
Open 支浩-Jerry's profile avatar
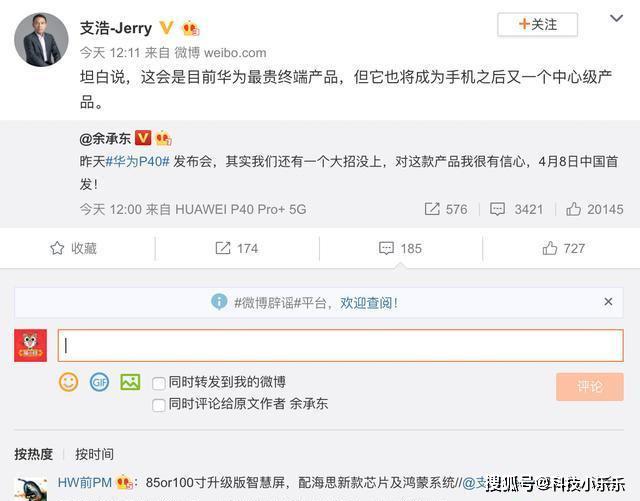pos(41,39)
